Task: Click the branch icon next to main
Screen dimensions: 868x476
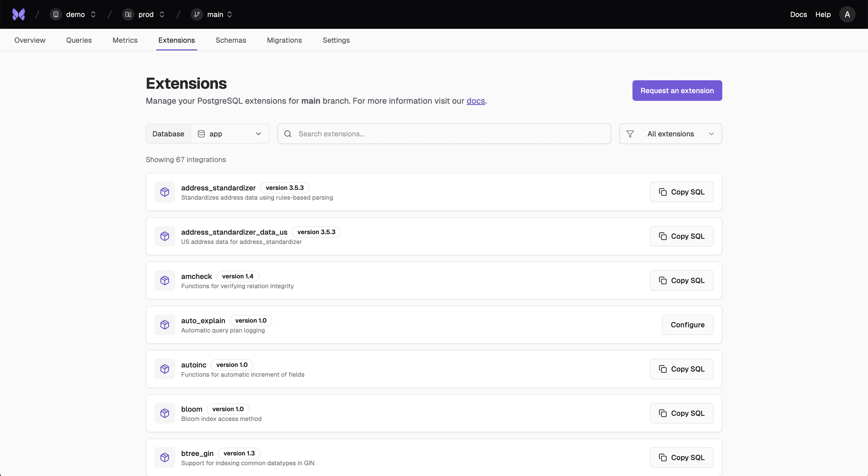Action: (197, 14)
